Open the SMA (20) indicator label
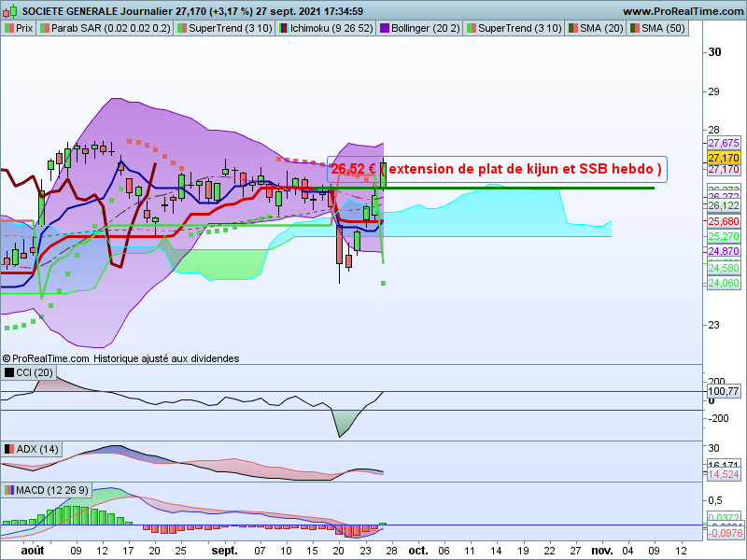This screenshot has width=747, height=560. coord(596,28)
